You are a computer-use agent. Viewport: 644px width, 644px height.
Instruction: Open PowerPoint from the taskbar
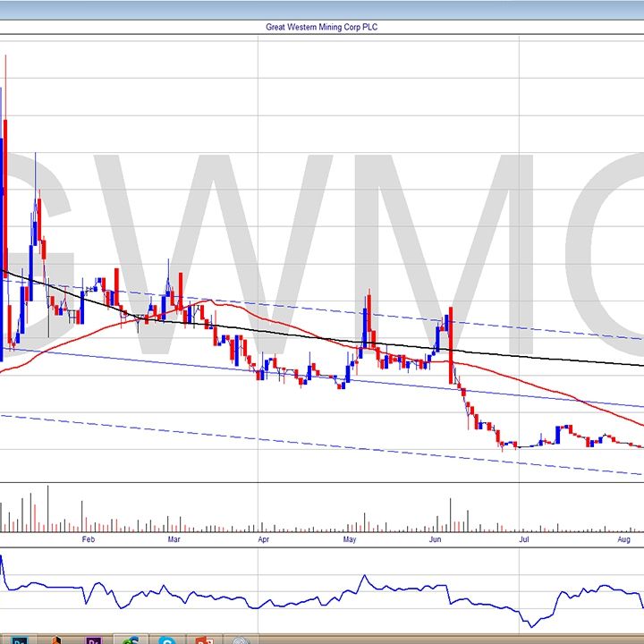click(203, 640)
